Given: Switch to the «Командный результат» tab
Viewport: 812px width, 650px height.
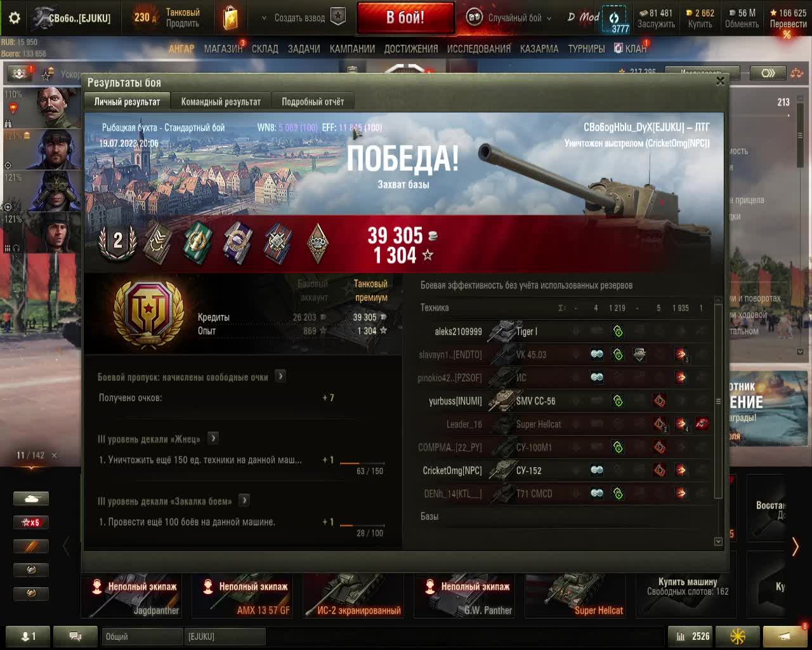Looking at the screenshot, I should coord(221,102).
